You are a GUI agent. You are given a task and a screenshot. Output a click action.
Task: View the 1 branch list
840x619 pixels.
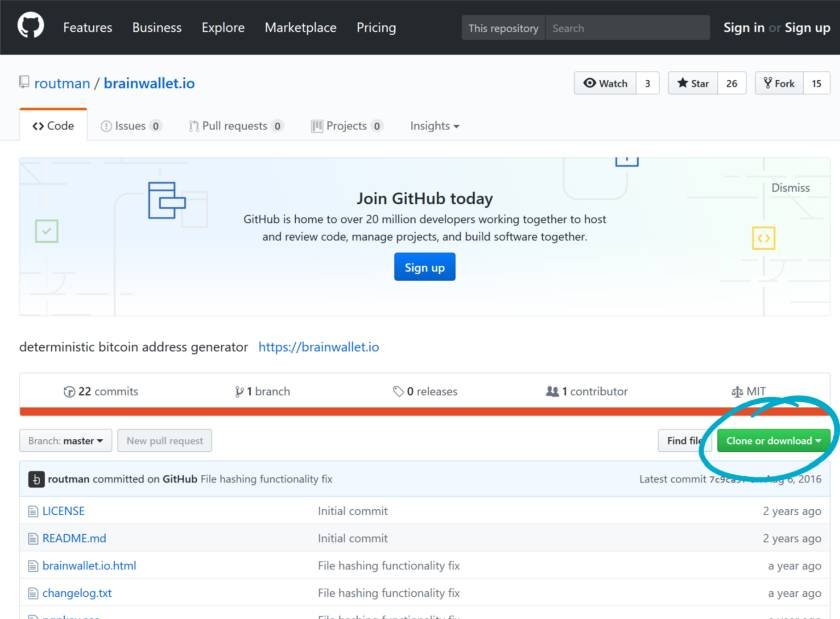(262, 392)
